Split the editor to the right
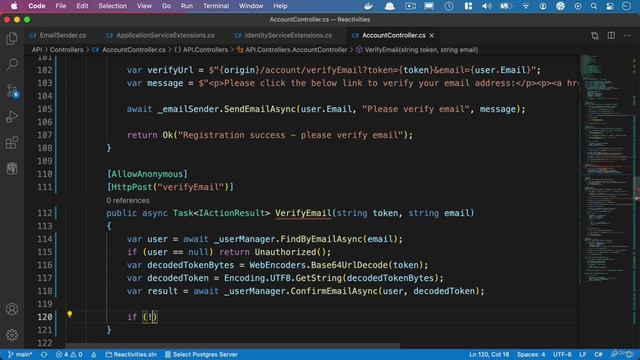Viewport: 640px width, 360px height. tap(611, 36)
